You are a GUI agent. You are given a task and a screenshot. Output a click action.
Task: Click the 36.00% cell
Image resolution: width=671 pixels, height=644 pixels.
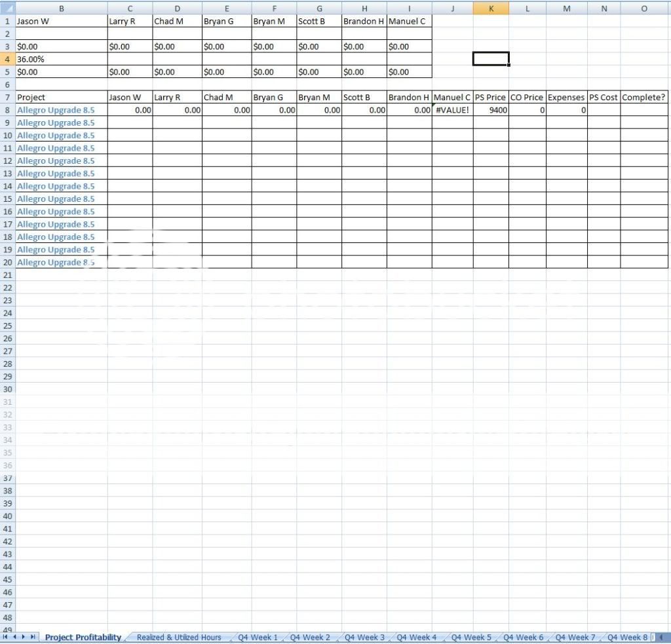coord(62,59)
